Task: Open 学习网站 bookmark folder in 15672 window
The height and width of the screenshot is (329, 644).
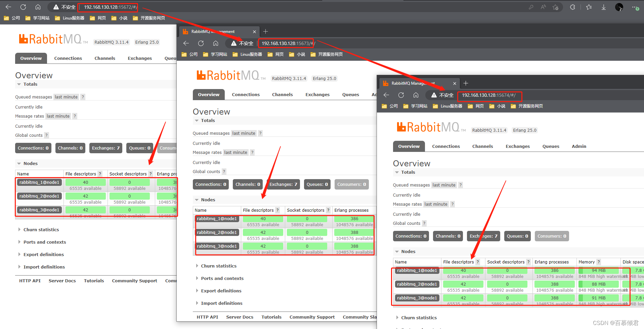Action: click(x=37, y=18)
